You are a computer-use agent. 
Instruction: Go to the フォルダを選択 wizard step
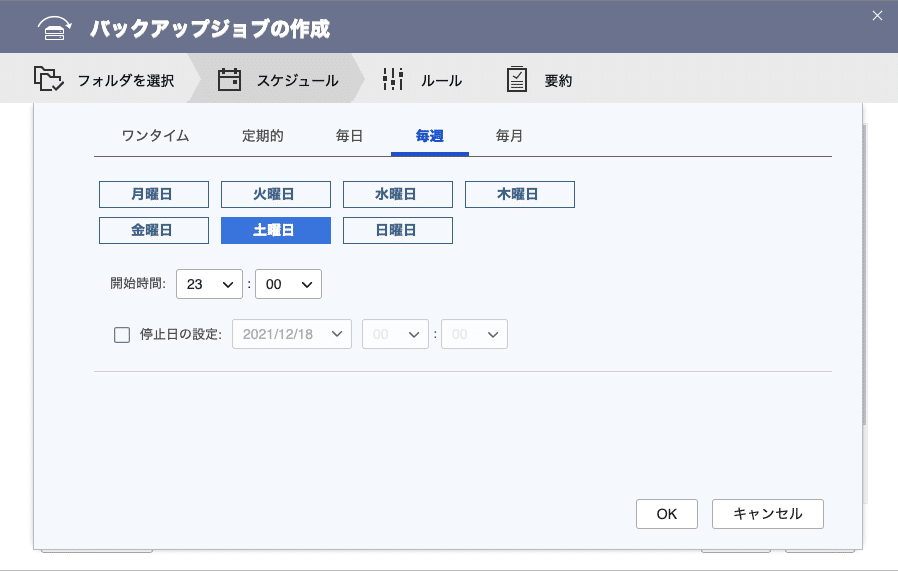point(104,79)
